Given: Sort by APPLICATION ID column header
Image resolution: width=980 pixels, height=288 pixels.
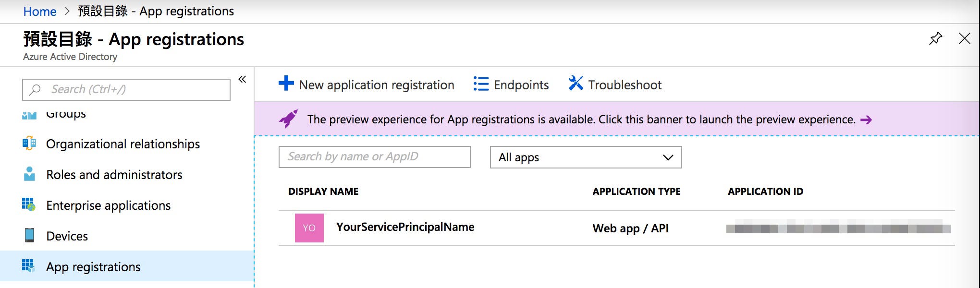Looking at the screenshot, I should click(x=765, y=192).
